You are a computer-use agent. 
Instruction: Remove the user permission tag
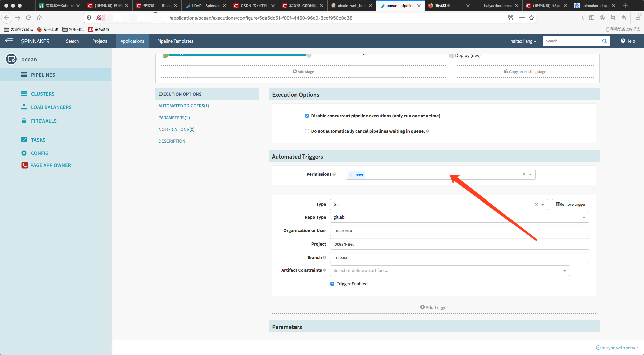coord(351,175)
